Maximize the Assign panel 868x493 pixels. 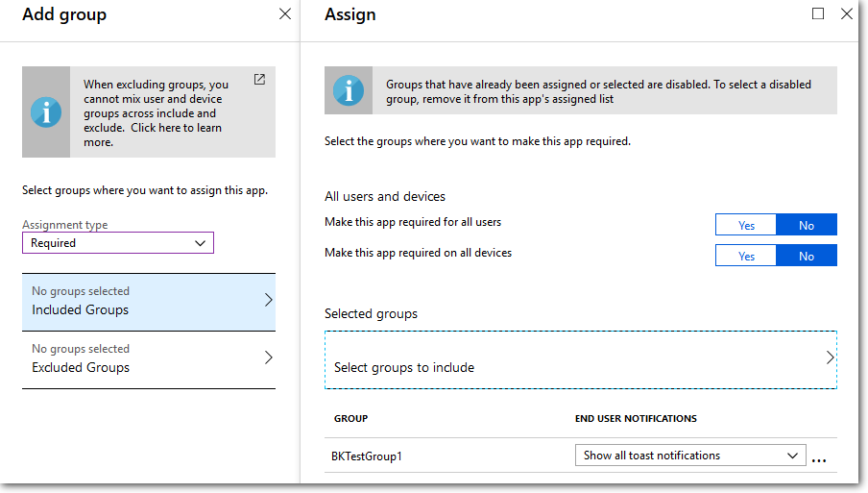tap(818, 14)
